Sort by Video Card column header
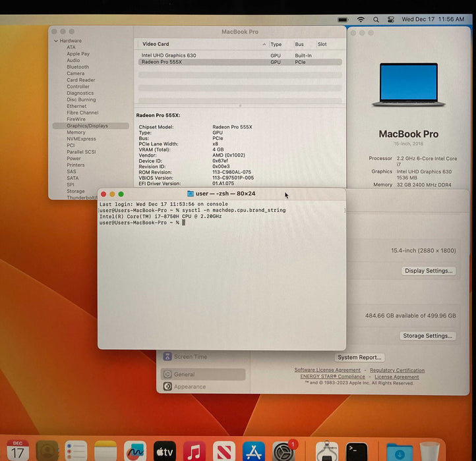 pos(156,44)
